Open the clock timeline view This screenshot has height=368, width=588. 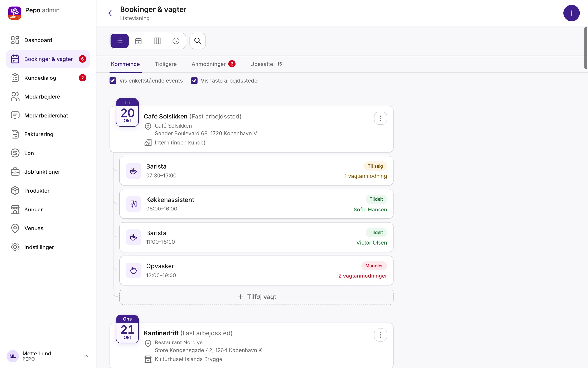click(x=176, y=41)
